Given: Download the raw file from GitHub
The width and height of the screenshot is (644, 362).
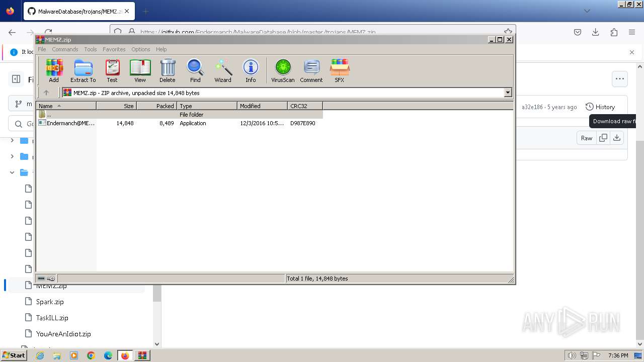Looking at the screenshot, I should [617, 138].
